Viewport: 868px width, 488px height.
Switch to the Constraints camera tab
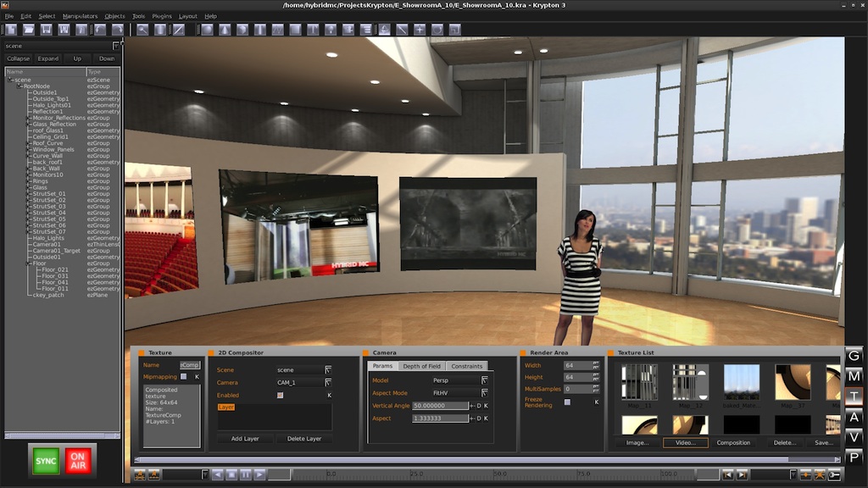pos(467,366)
